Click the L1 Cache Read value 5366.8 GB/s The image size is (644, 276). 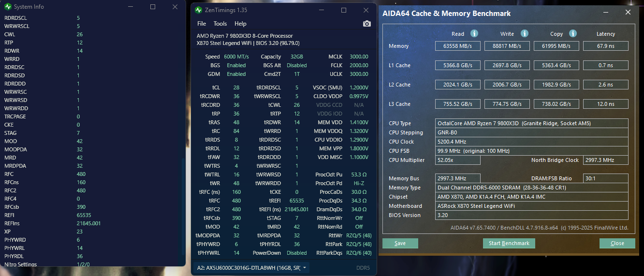click(457, 65)
